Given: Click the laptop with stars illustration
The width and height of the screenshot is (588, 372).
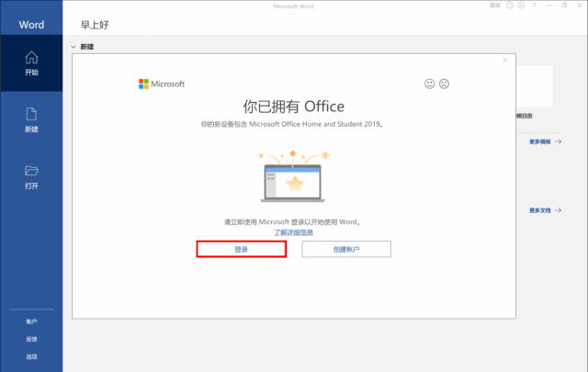Looking at the screenshot, I should pos(293,175).
